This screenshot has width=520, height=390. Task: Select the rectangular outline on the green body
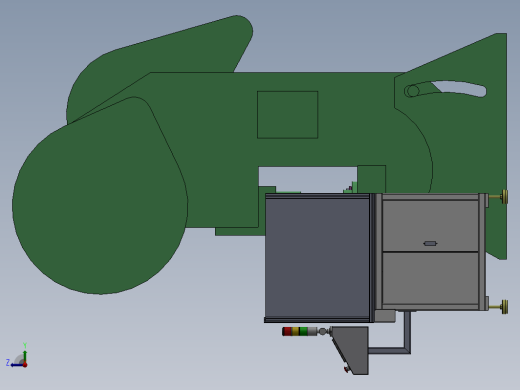coord(287,115)
